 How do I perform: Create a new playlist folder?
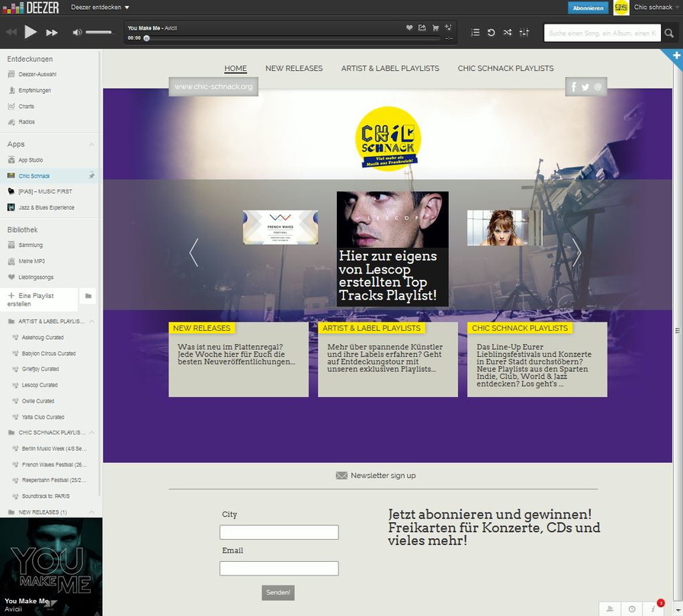(x=88, y=296)
